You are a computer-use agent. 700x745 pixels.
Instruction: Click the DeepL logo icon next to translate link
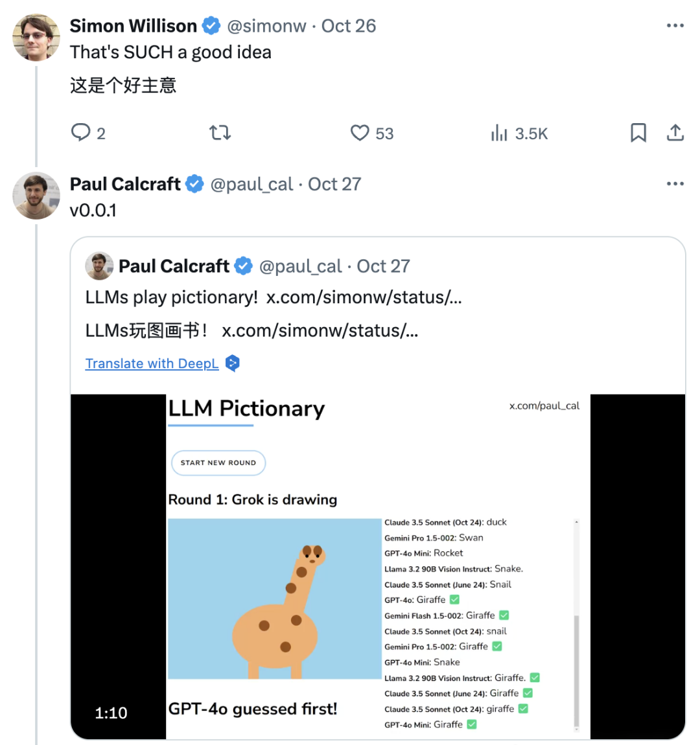(233, 363)
